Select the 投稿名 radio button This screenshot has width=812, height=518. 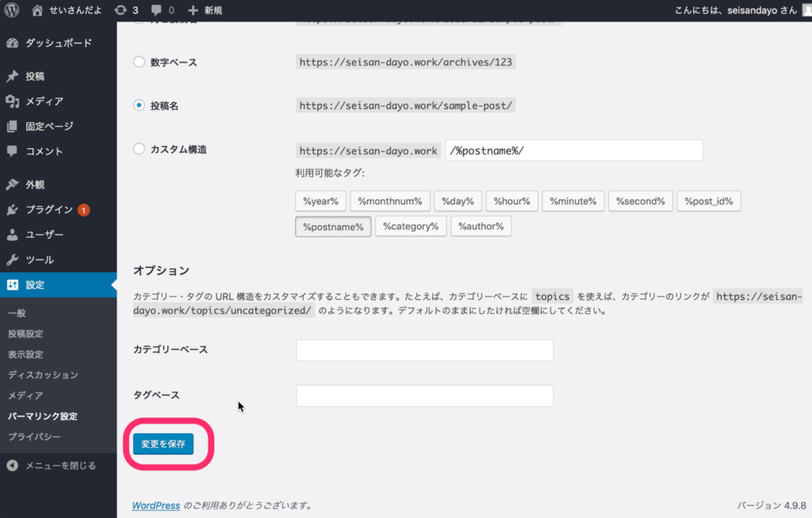[x=140, y=105]
